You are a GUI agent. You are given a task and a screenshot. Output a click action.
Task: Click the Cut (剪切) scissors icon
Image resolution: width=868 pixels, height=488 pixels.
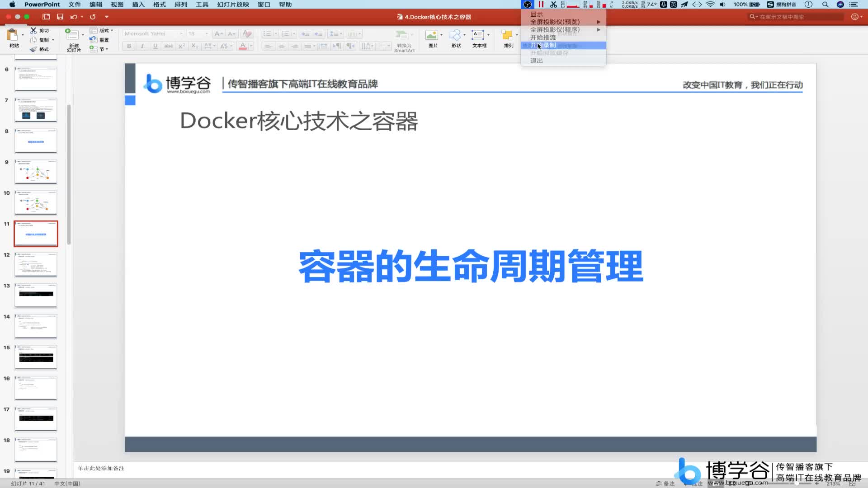coord(33,30)
